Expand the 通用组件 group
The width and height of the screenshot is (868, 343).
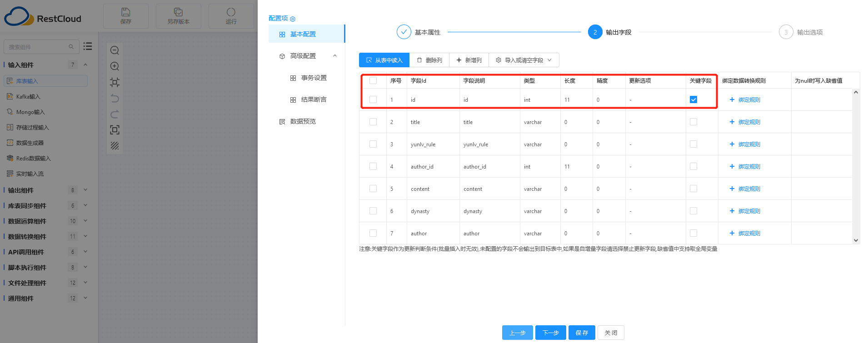coord(85,298)
